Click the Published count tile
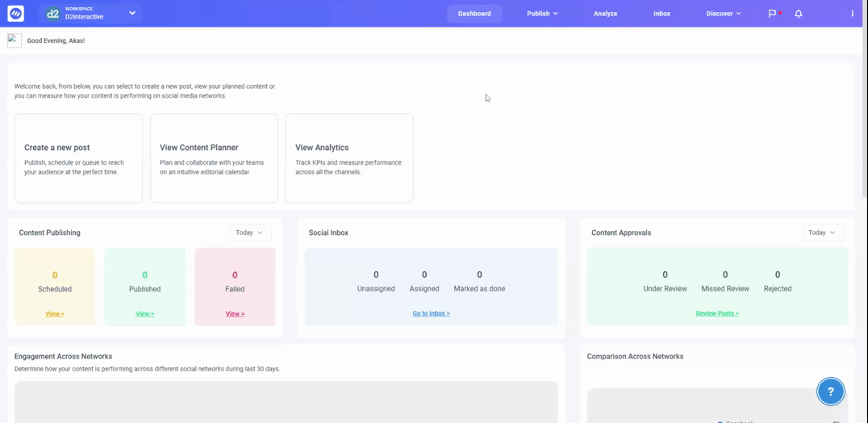Image resolution: width=868 pixels, height=423 pixels. pos(145,287)
